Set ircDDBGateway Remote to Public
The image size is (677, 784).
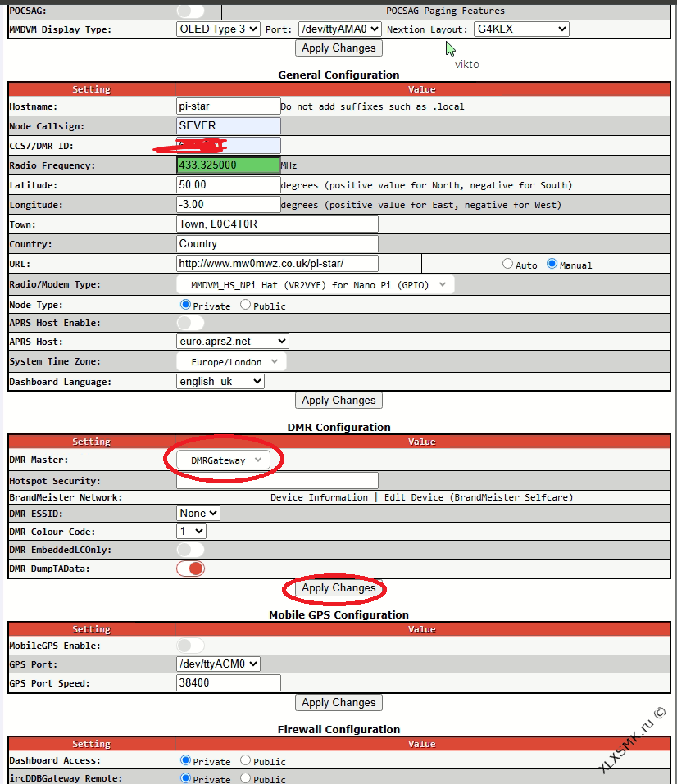[x=245, y=778]
